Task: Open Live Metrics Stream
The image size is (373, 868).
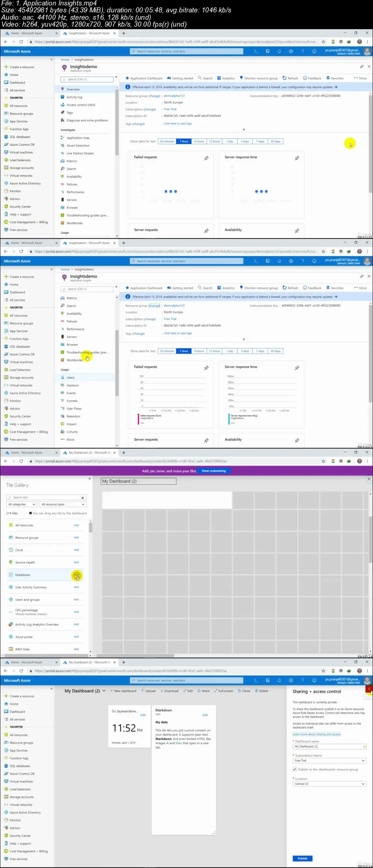Action: (x=80, y=153)
